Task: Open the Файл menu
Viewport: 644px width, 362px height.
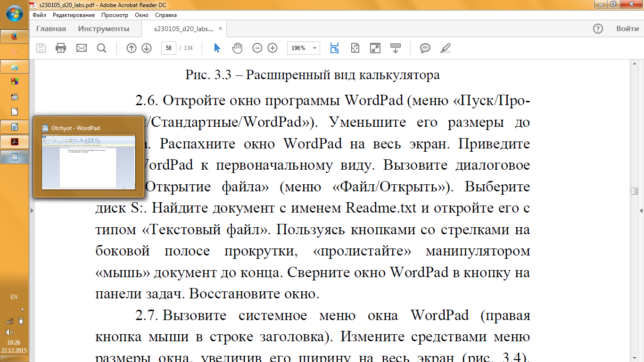Action: click(40, 15)
